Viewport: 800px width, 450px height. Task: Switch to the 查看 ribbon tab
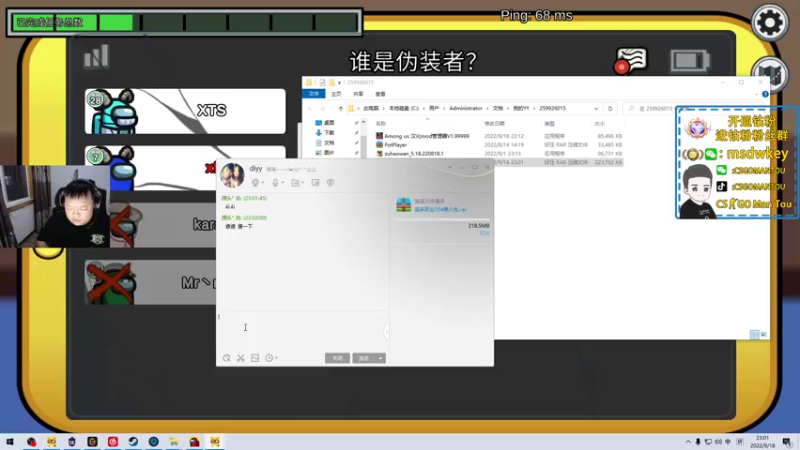coord(381,94)
